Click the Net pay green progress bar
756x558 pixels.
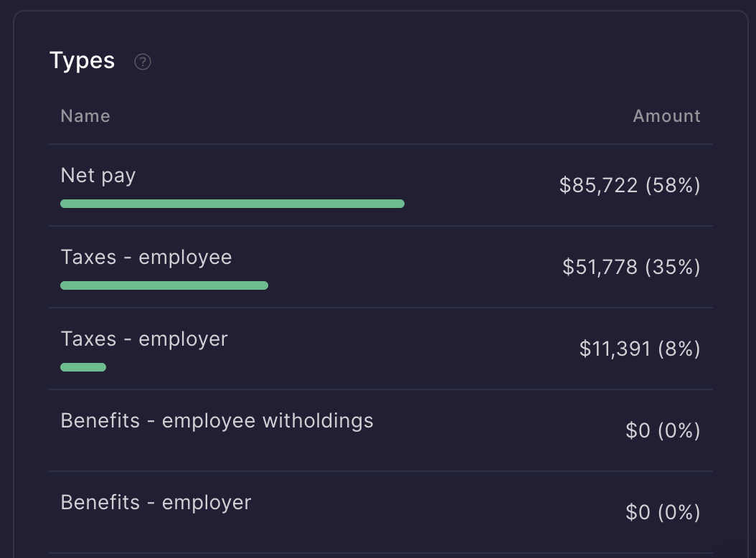point(232,204)
